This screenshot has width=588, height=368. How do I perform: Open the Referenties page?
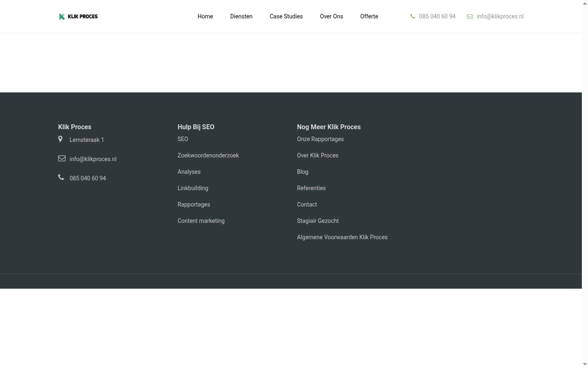coord(312,188)
